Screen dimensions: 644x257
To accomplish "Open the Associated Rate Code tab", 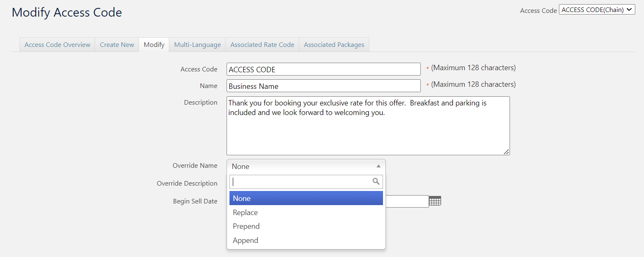I will coord(262,45).
